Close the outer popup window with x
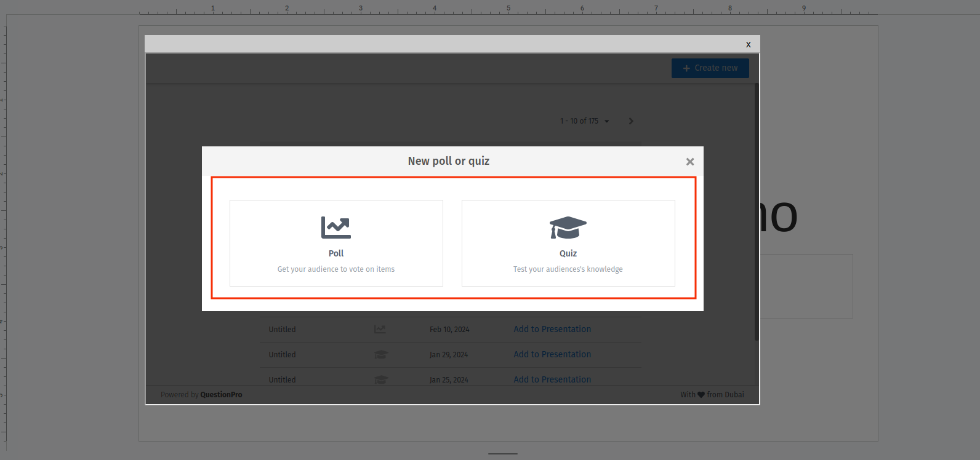This screenshot has height=460, width=980. [749, 44]
